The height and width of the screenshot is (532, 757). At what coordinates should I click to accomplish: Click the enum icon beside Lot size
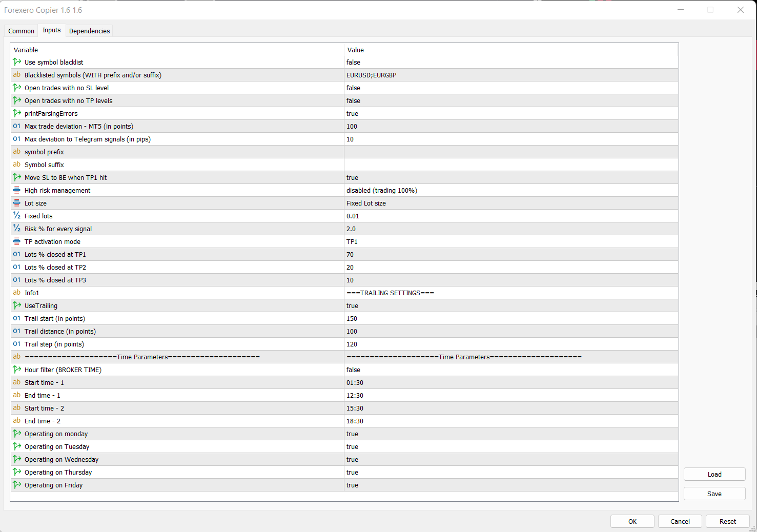point(17,203)
